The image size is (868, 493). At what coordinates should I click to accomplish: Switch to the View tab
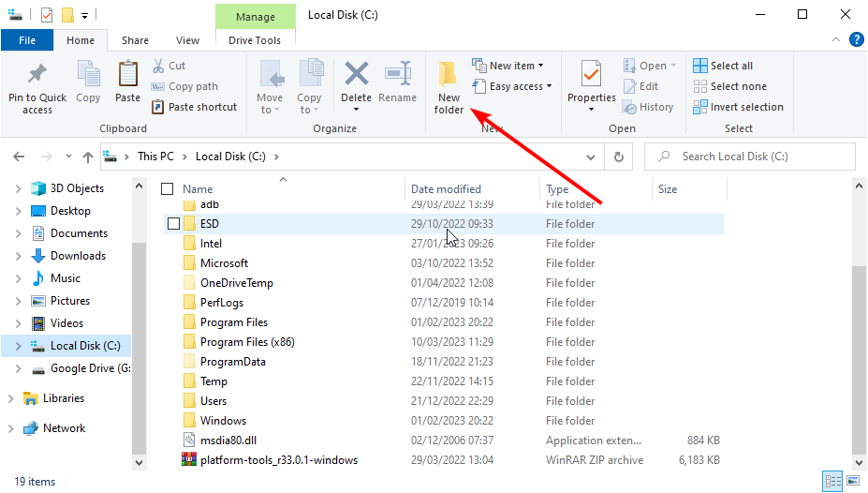point(187,40)
